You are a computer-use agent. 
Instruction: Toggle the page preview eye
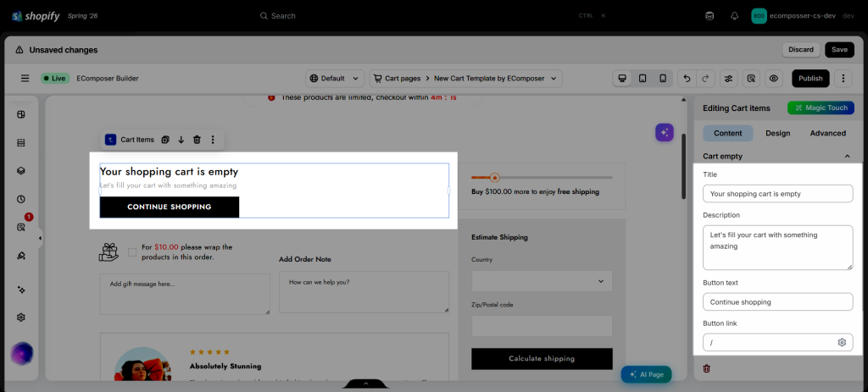click(774, 79)
